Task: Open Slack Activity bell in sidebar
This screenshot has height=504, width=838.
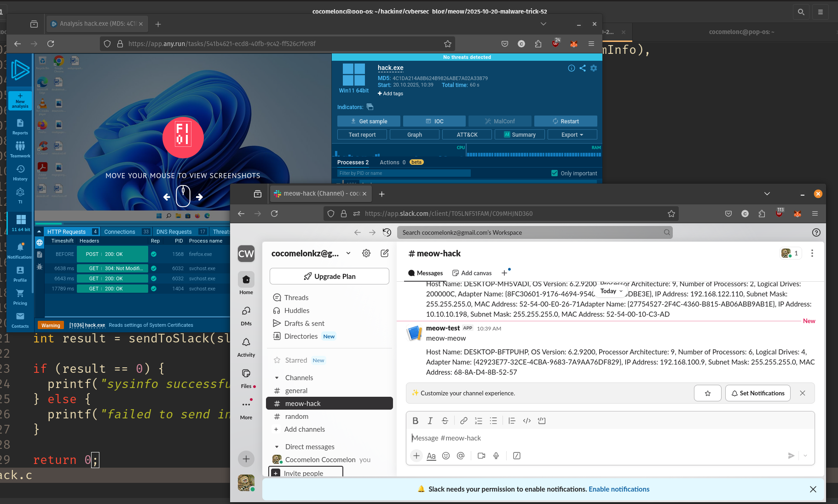Action: pos(246,342)
